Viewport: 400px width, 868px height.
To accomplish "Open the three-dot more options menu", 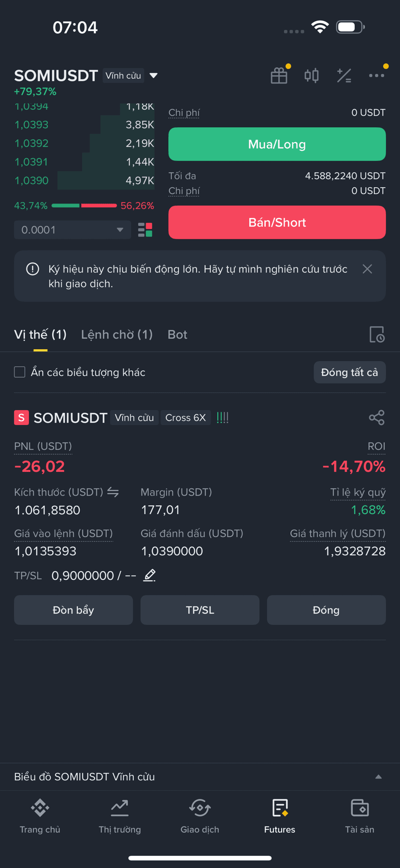I will 376,75.
